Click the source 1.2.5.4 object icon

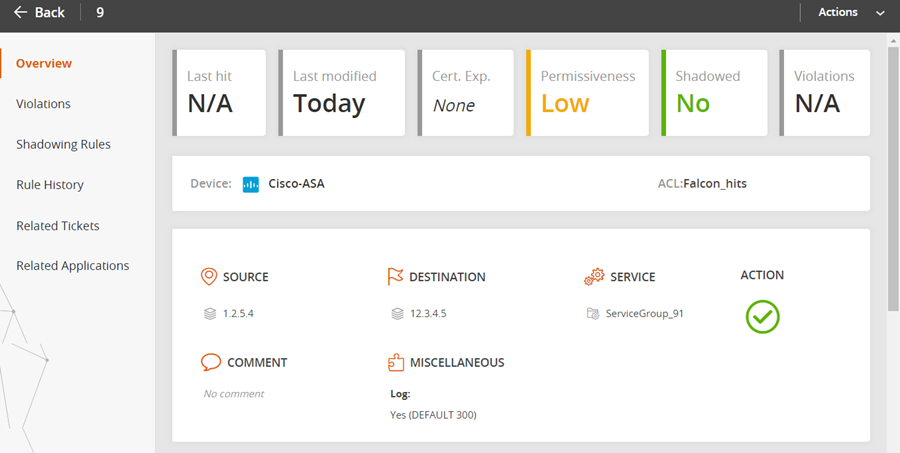[210, 314]
